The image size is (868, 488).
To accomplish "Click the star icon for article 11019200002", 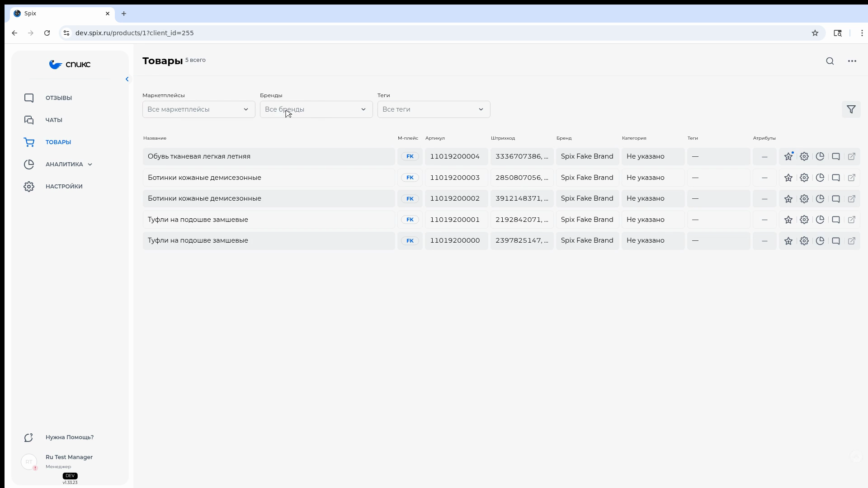I will tap(788, 199).
